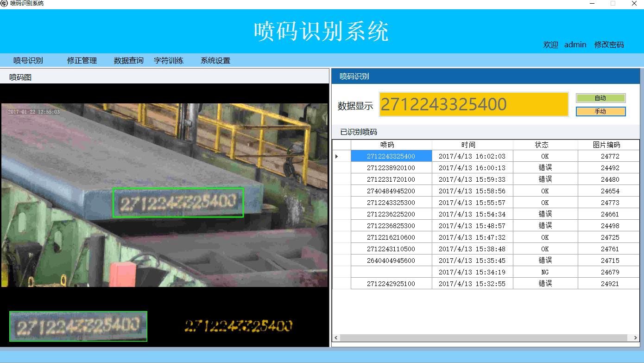Select row with code 2740484945200
This screenshot has height=363, width=644.
(x=391, y=191)
